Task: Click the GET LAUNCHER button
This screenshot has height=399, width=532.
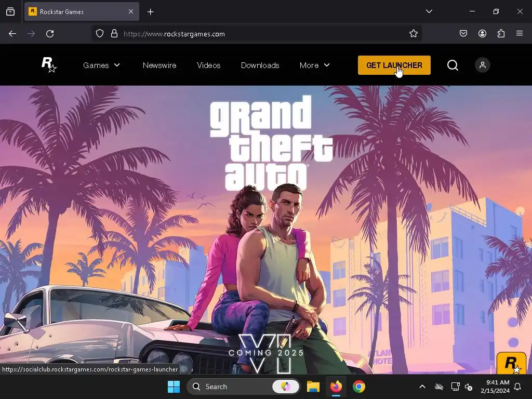Action: click(x=394, y=65)
